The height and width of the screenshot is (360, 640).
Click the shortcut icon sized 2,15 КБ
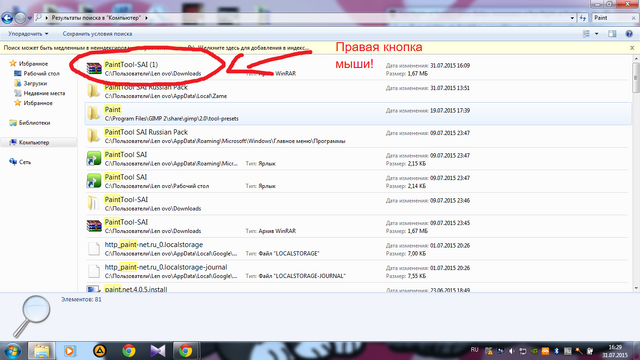[93, 158]
